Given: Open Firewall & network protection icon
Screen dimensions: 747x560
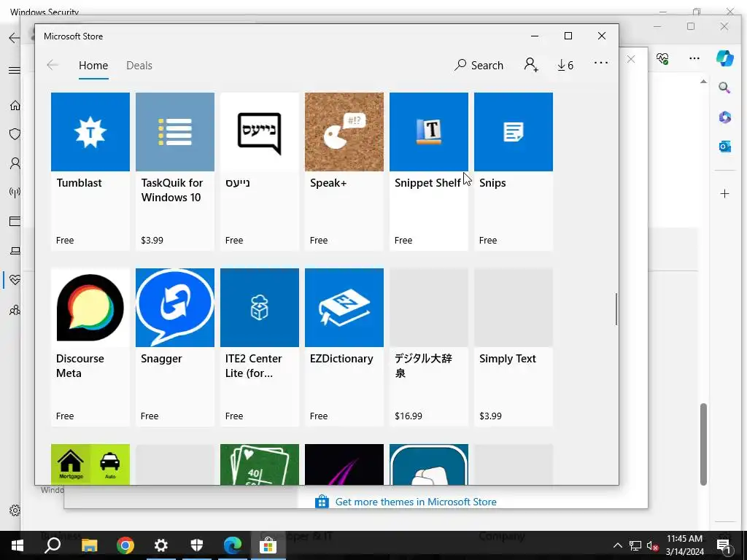Looking at the screenshot, I should coord(15,192).
